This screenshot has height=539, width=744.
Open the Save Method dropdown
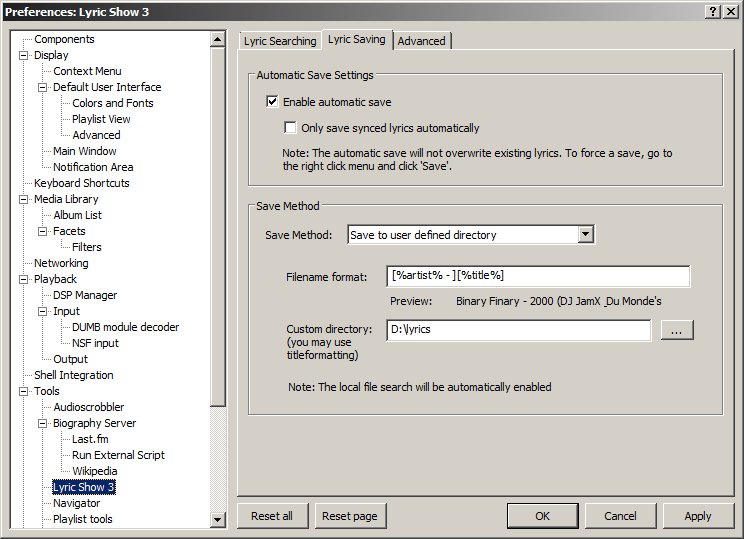coord(586,235)
